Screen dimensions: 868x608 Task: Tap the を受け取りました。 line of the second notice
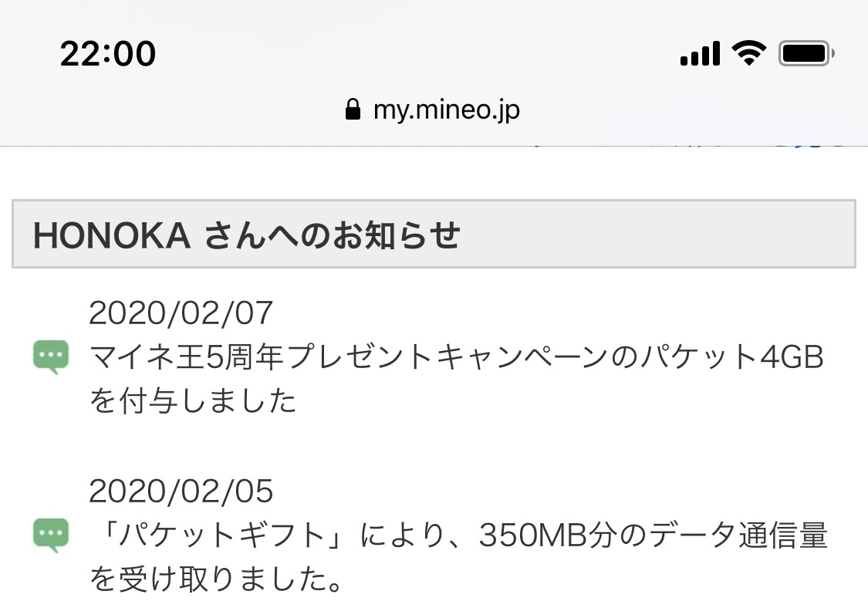pos(216,579)
